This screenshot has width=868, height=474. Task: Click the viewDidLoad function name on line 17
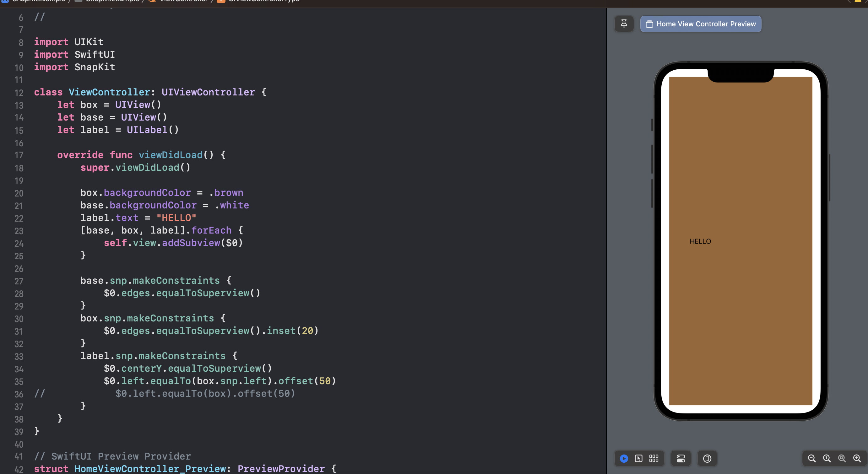pos(171,155)
